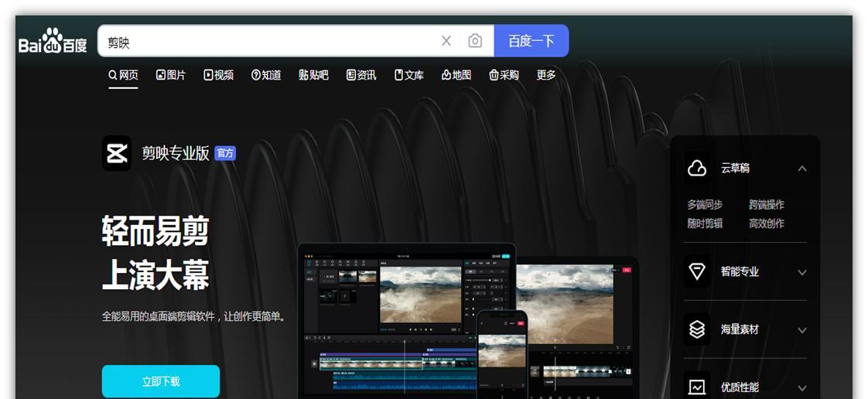Click the 智能专业 diamond icon

tap(696, 271)
